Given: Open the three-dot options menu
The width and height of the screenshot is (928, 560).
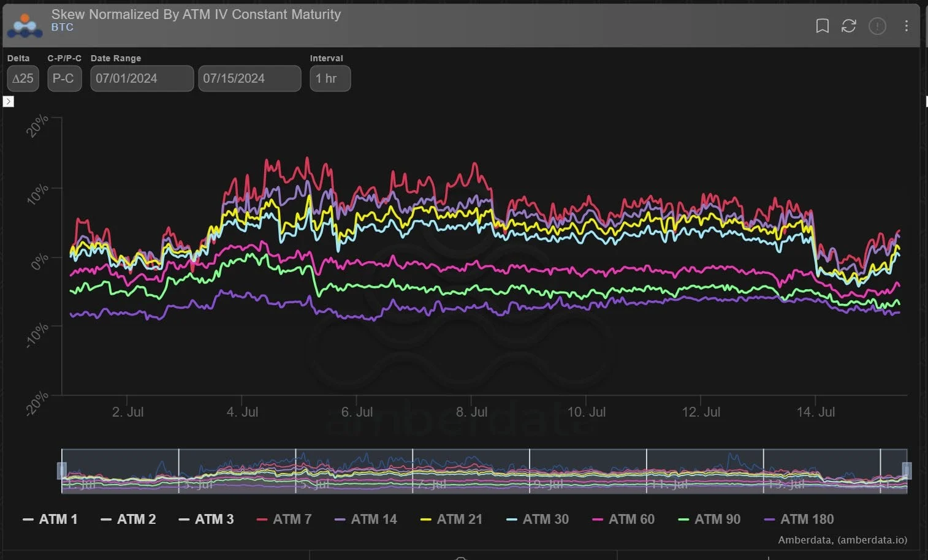Looking at the screenshot, I should (906, 26).
